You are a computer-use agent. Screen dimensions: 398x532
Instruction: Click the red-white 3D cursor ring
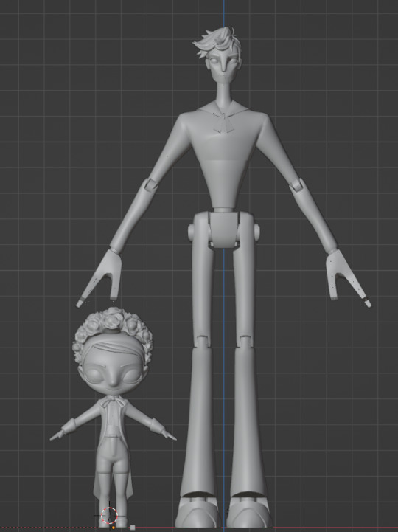click(x=109, y=515)
